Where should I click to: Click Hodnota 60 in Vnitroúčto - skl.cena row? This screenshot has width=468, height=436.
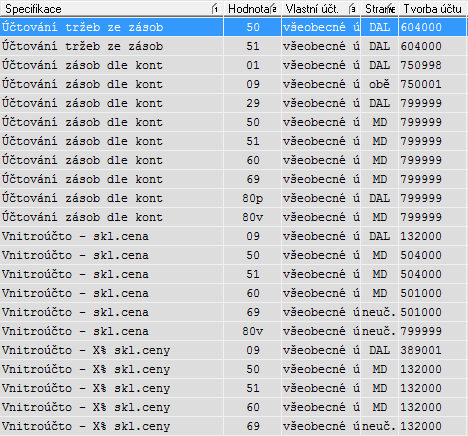[253, 293]
